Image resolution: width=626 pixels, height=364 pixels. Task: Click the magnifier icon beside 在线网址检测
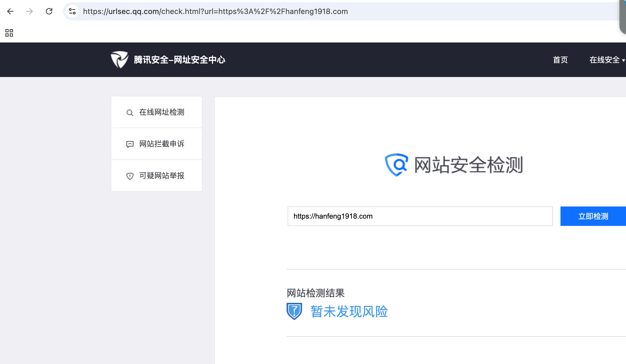pyautogui.click(x=130, y=113)
